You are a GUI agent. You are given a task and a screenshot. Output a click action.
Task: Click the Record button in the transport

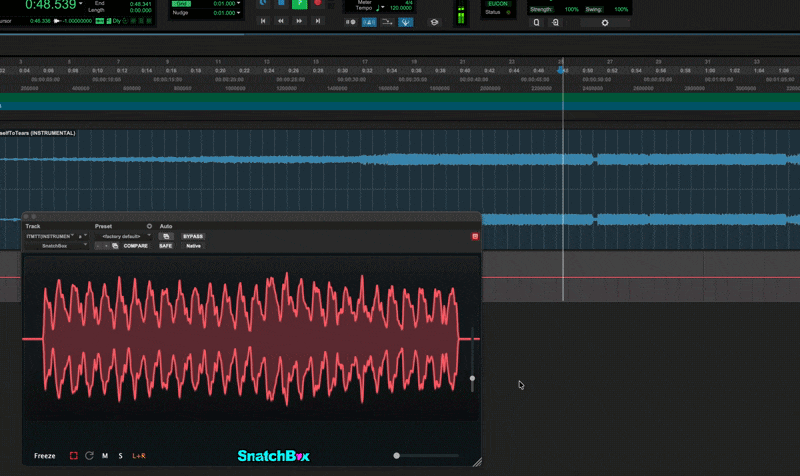(x=318, y=5)
